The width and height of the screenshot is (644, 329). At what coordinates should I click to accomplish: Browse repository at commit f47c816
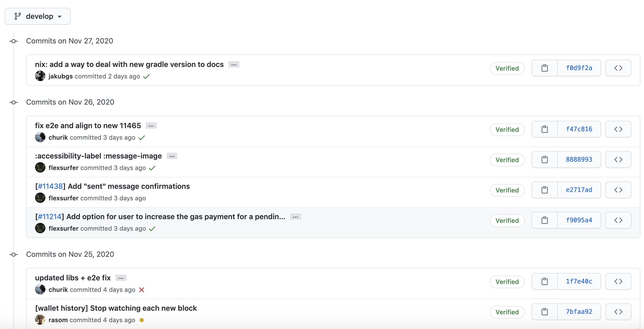tap(618, 129)
